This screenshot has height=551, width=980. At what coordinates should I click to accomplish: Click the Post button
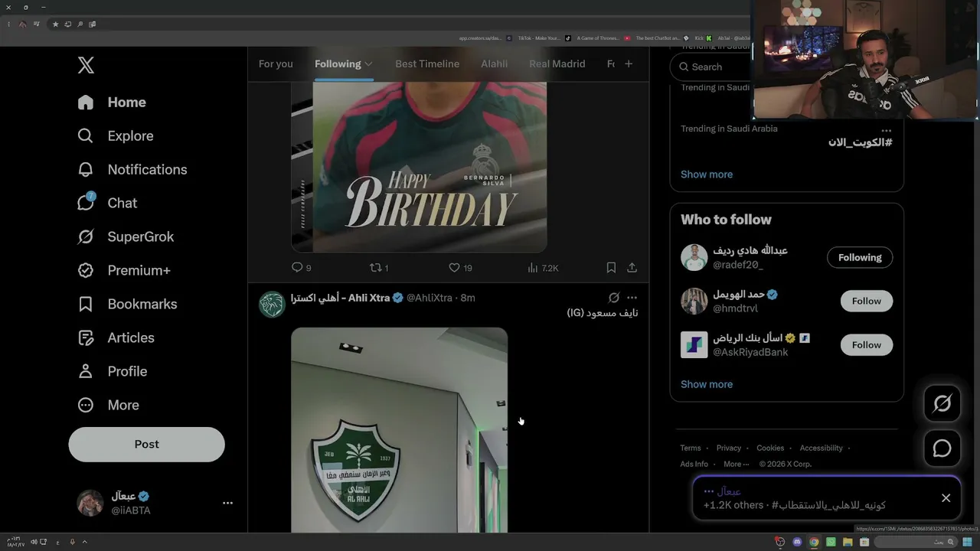(146, 444)
